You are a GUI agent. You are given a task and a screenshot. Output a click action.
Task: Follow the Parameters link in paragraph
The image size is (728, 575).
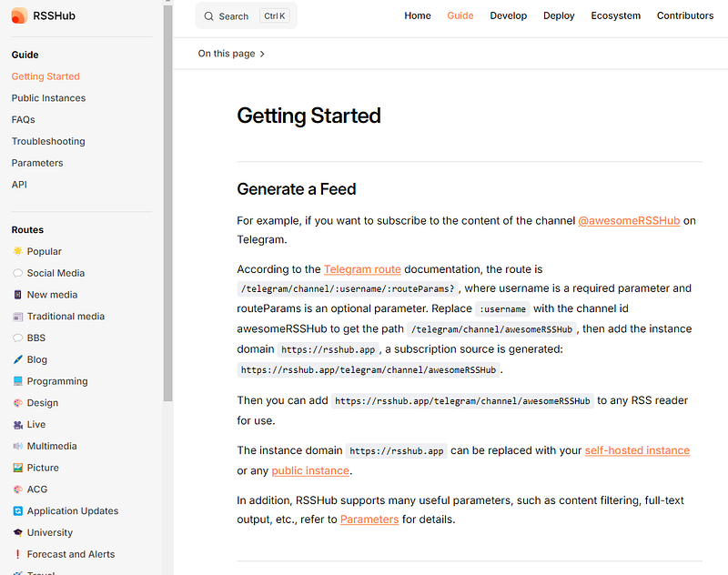369,520
